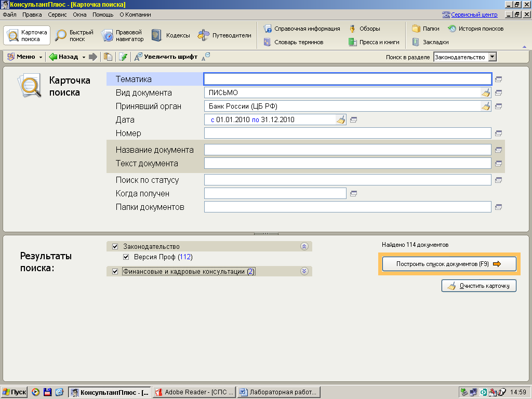Click Увеличить шрифт button
532x399 pixels.
click(166, 57)
